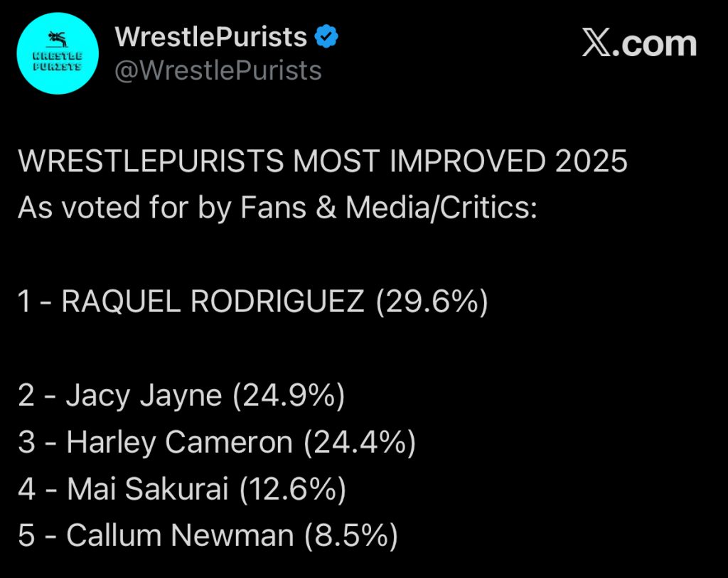Click the wrestler silhouette inside the avatar
728x578 pixels.
tap(55, 38)
